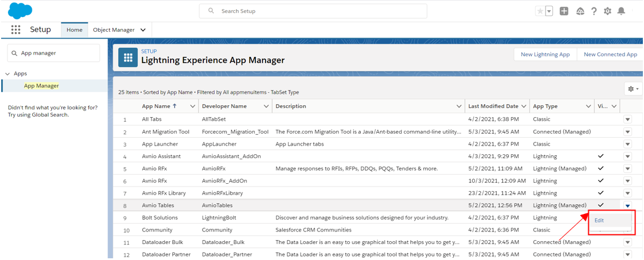This screenshot has width=644, height=260.
Task: Open the notifications bell icon
Action: tap(621, 11)
